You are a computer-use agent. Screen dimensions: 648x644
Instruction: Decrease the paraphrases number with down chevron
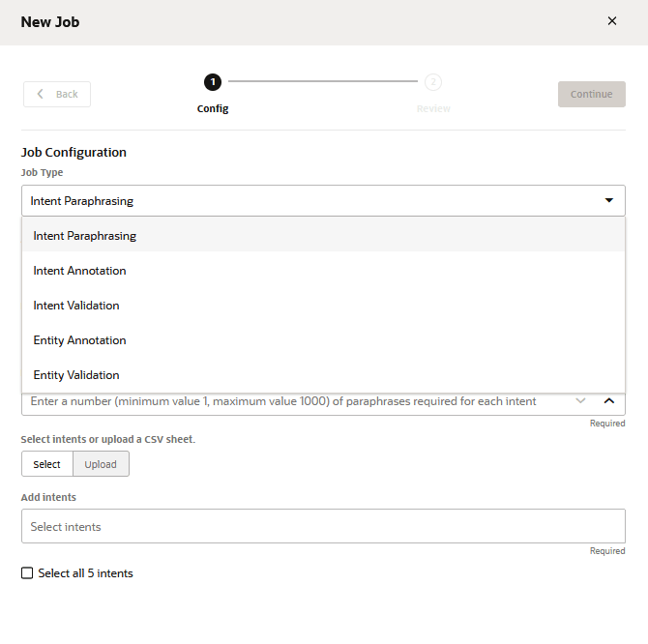(580, 400)
